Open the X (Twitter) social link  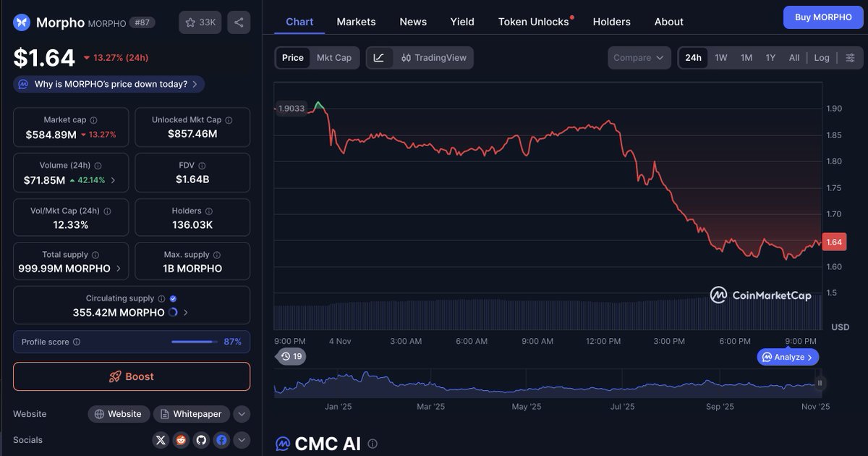point(161,440)
